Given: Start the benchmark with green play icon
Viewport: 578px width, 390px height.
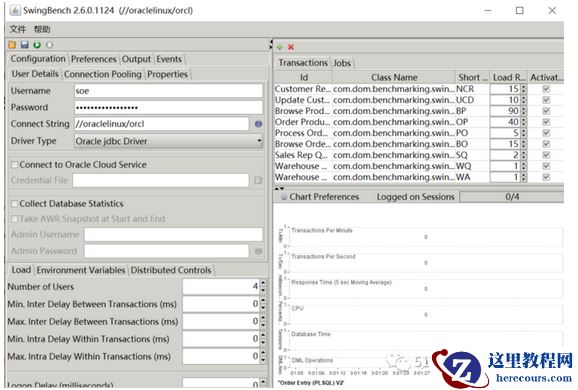Looking at the screenshot, I should coord(37,45).
